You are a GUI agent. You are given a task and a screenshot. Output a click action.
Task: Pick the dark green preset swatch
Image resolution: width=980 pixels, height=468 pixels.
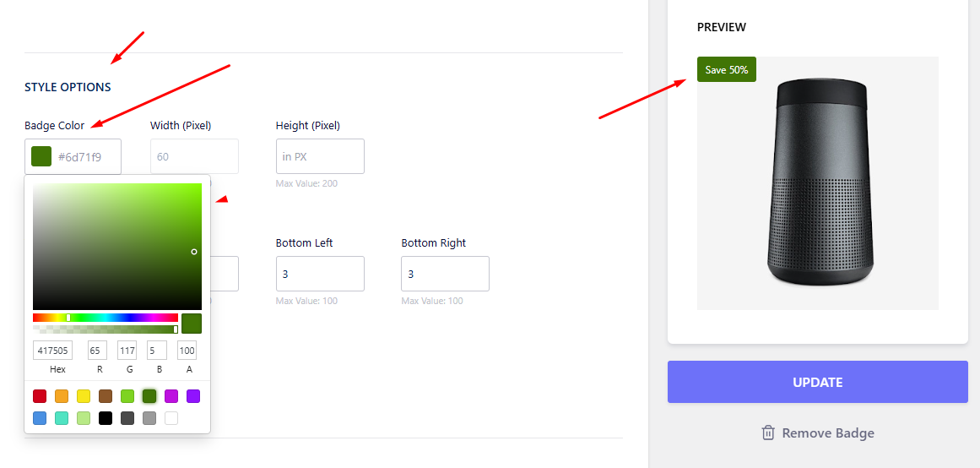(x=149, y=396)
